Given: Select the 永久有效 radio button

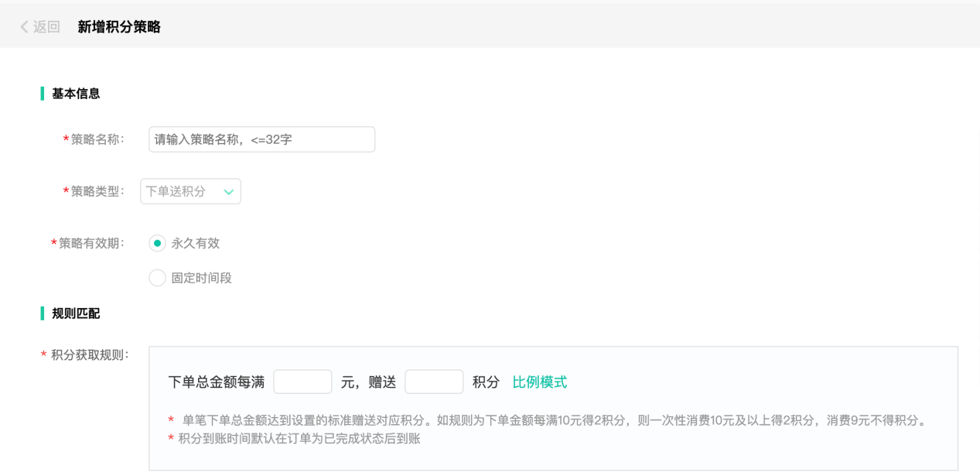Looking at the screenshot, I should click(x=157, y=243).
